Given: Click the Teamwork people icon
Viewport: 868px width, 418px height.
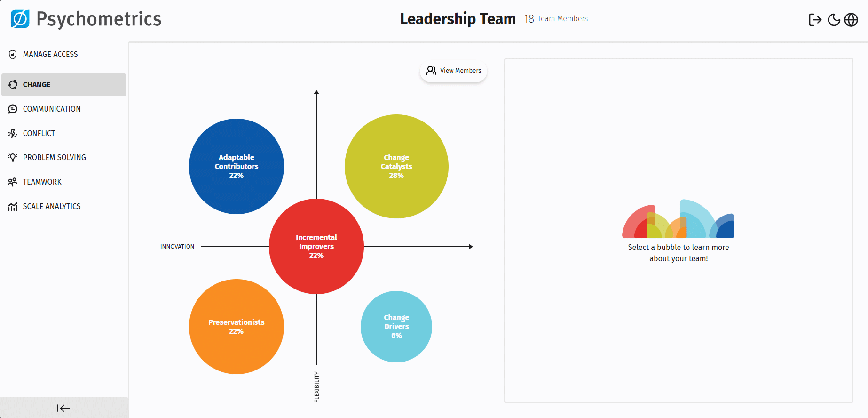Looking at the screenshot, I should click(13, 182).
